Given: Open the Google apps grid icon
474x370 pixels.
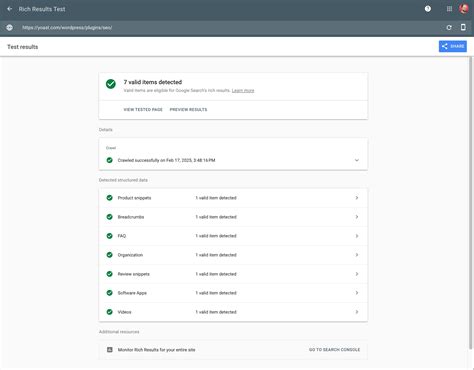Looking at the screenshot, I should pyautogui.click(x=449, y=9).
